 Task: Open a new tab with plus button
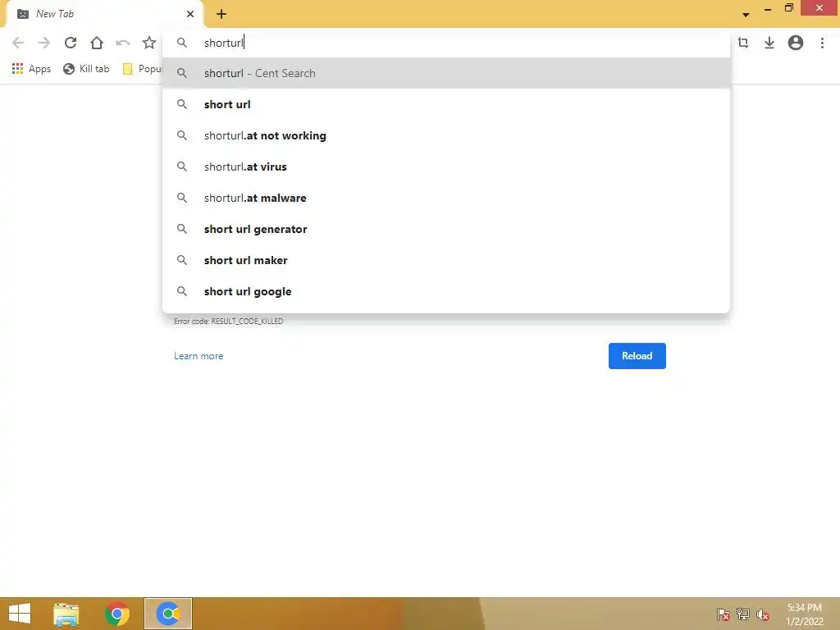click(221, 14)
